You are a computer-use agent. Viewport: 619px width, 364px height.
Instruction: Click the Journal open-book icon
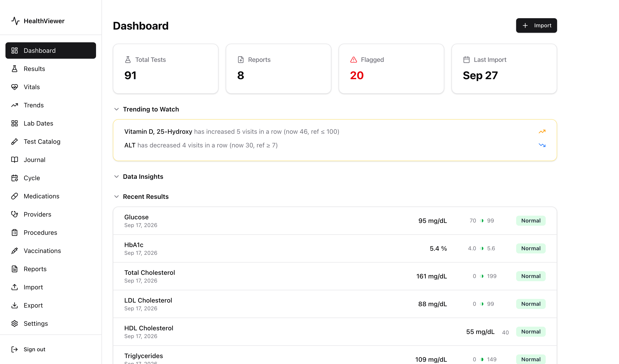(15, 160)
